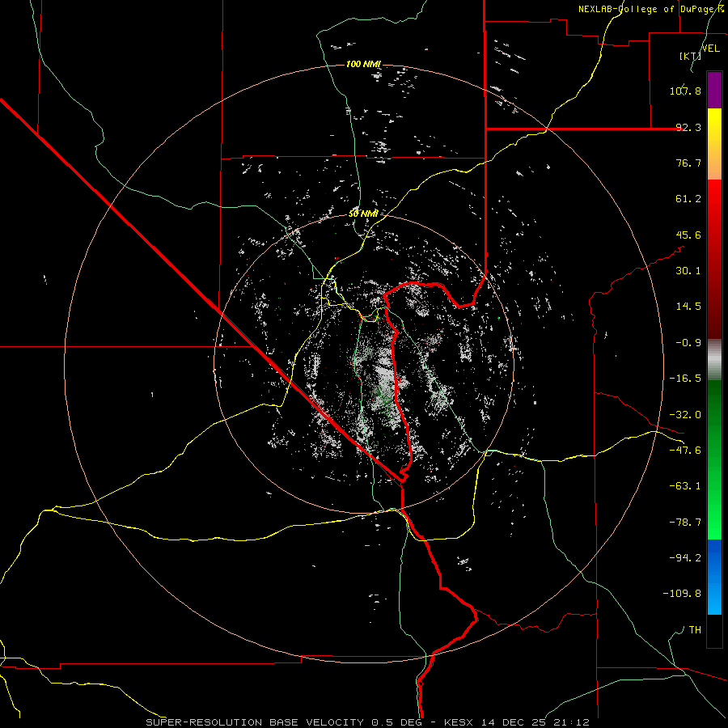Click the "100 NMI" range ring label
The height and width of the screenshot is (728, 728).
pos(363,64)
